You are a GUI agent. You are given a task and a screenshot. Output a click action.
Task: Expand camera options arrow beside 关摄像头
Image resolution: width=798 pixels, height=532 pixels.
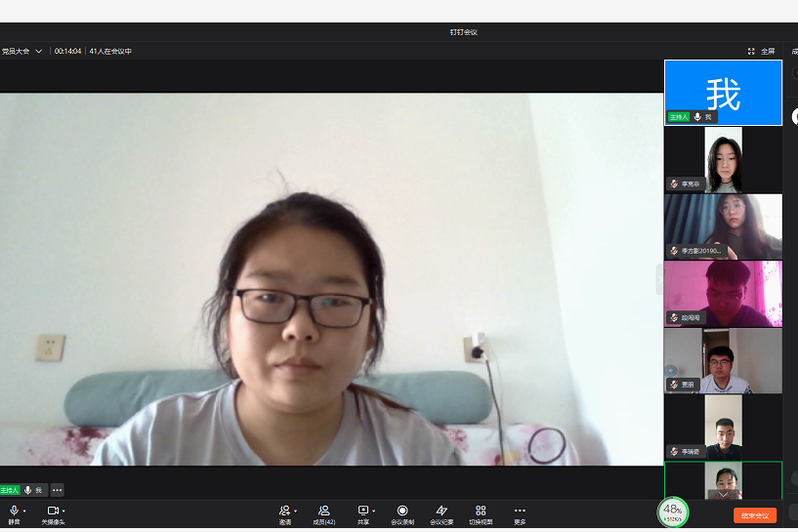pyautogui.click(x=64, y=511)
